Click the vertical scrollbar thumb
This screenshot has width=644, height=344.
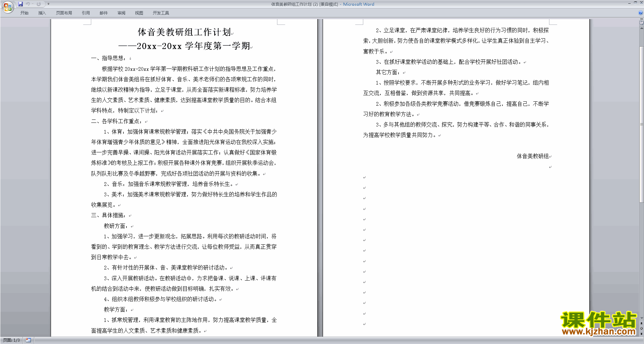(x=641, y=124)
